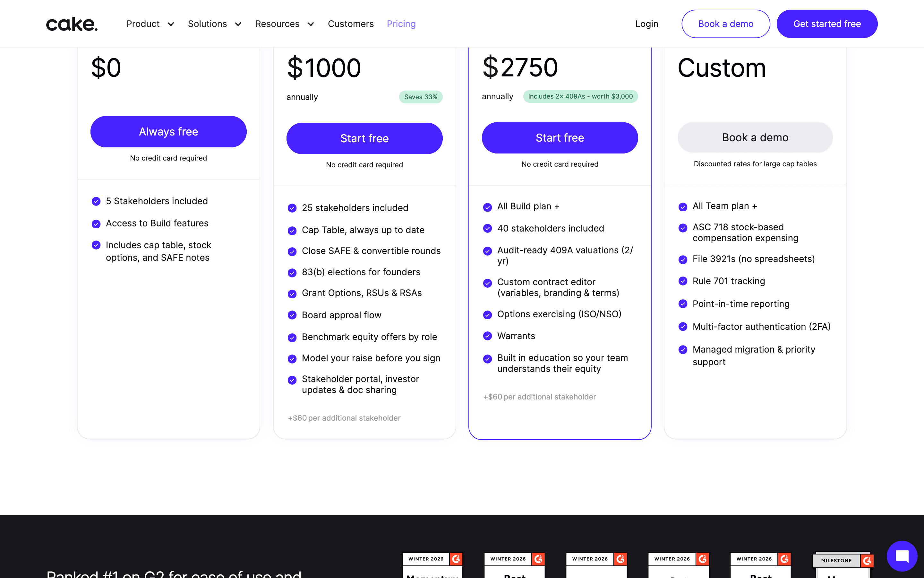Click Discounted rates for large cap tables text
The height and width of the screenshot is (578, 924).
pyautogui.click(x=755, y=164)
